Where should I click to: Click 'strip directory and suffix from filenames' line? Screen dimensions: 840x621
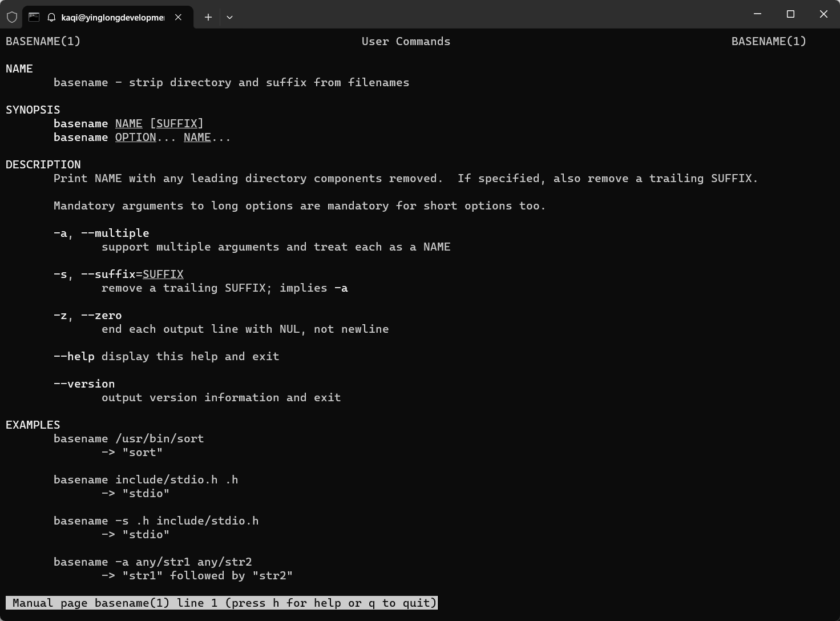coord(232,82)
